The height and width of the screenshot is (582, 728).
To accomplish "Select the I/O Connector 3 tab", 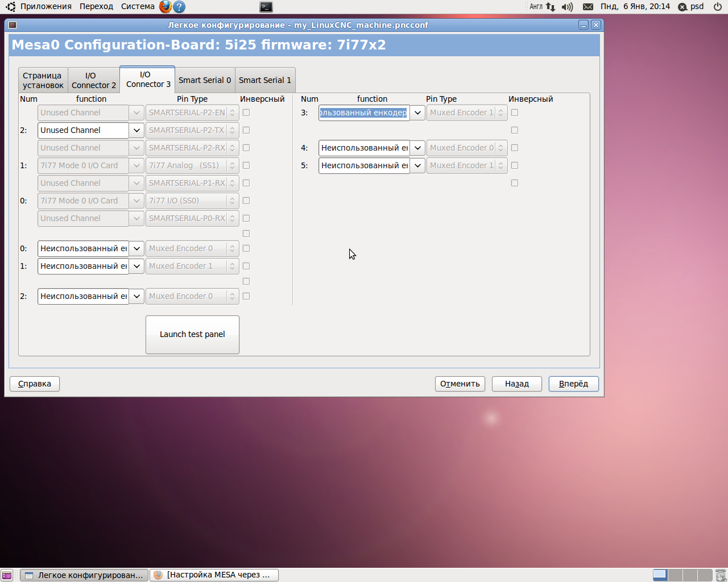I will (148, 79).
